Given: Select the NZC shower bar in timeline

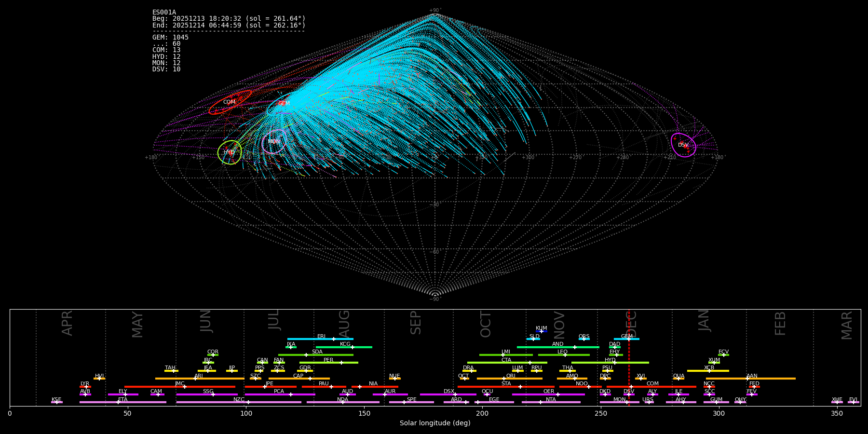Looking at the screenshot, I should [239, 402].
